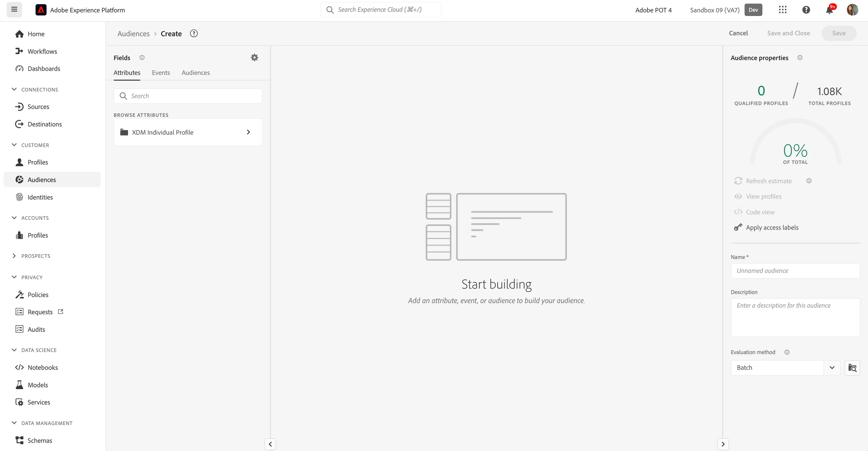Image resolution: width=868 pixels, height=451 pixels.
Task: Open Sources in sidebar
Action: point(52,107)
